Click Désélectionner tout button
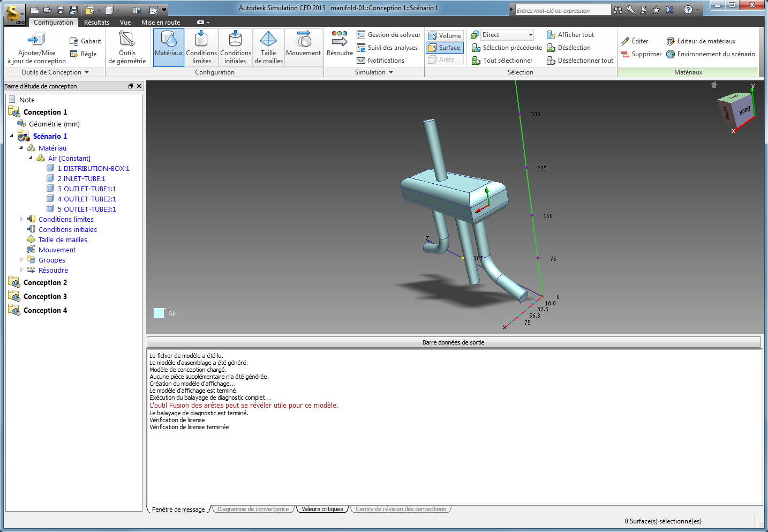 580,61
